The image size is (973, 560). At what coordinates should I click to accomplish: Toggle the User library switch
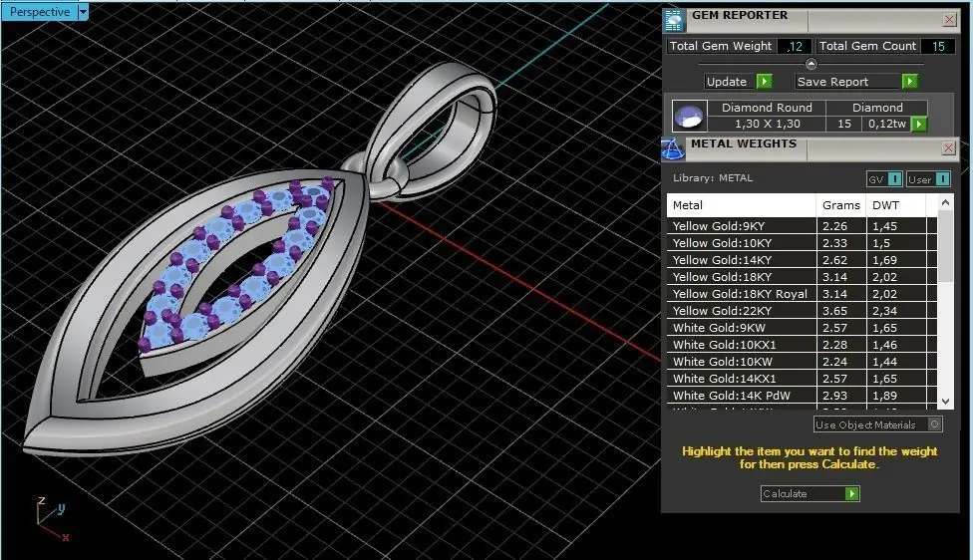928,179
